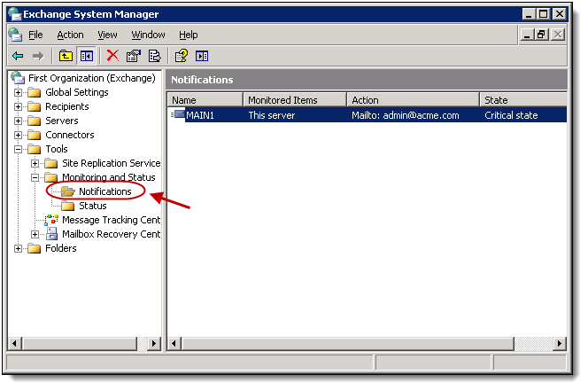Click the Exchange System Manager title bar icon
Screen dimensions: 588x390
click(x=15, y=14)
